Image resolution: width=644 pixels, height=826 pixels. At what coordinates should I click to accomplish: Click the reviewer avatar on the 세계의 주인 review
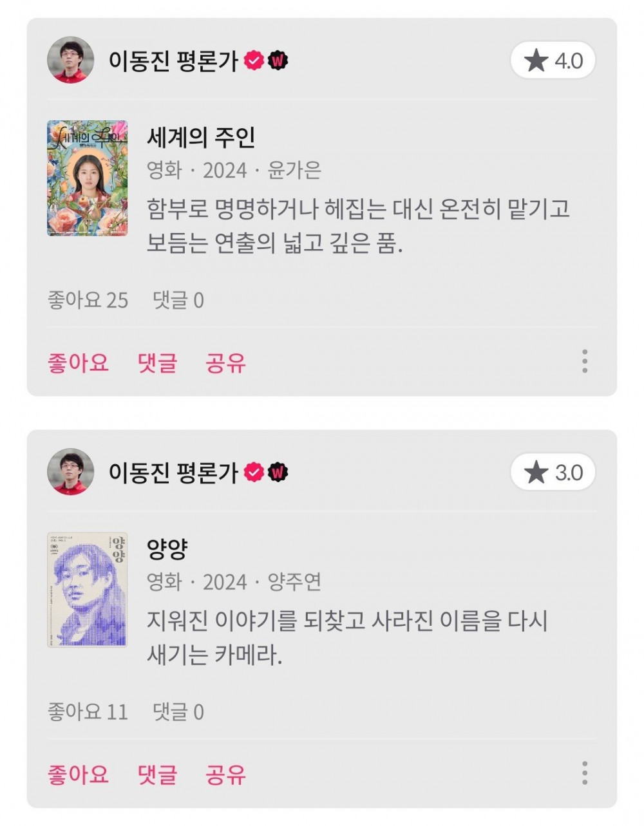(x=71, y=60)
